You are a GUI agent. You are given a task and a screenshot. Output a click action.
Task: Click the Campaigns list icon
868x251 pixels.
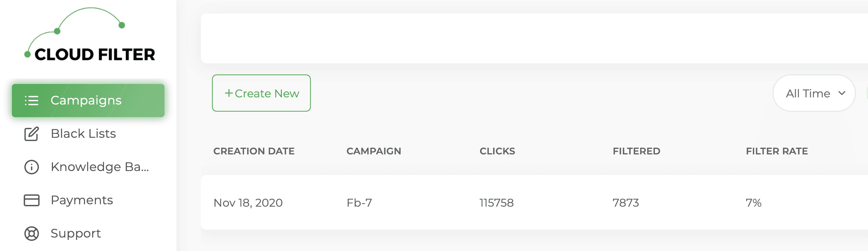32,101
